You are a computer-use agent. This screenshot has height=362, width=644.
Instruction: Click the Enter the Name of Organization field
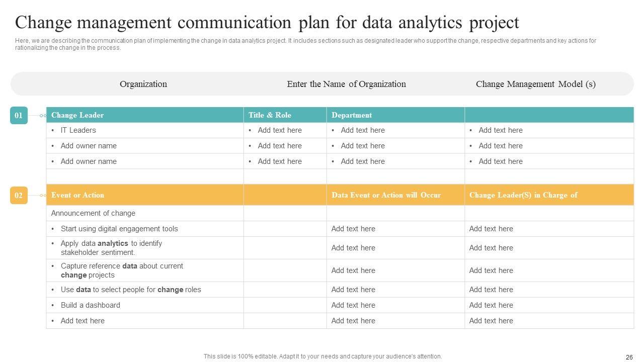coord(346,84)
